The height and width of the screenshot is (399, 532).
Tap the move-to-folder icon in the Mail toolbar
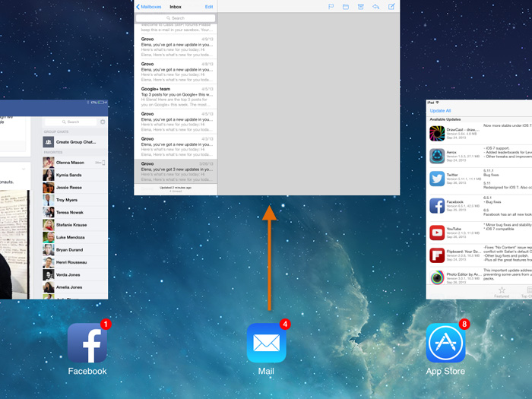(346, 7)
